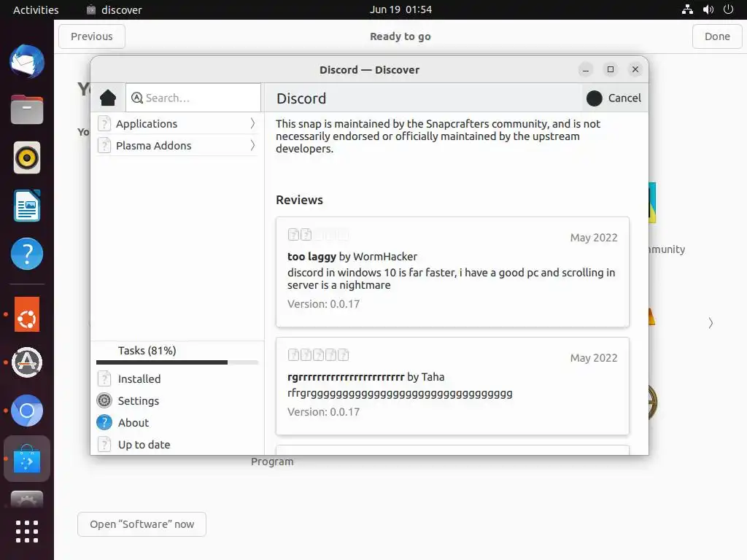
Task: Click the black circle icon beside Cancel
Action: [594, 98]
